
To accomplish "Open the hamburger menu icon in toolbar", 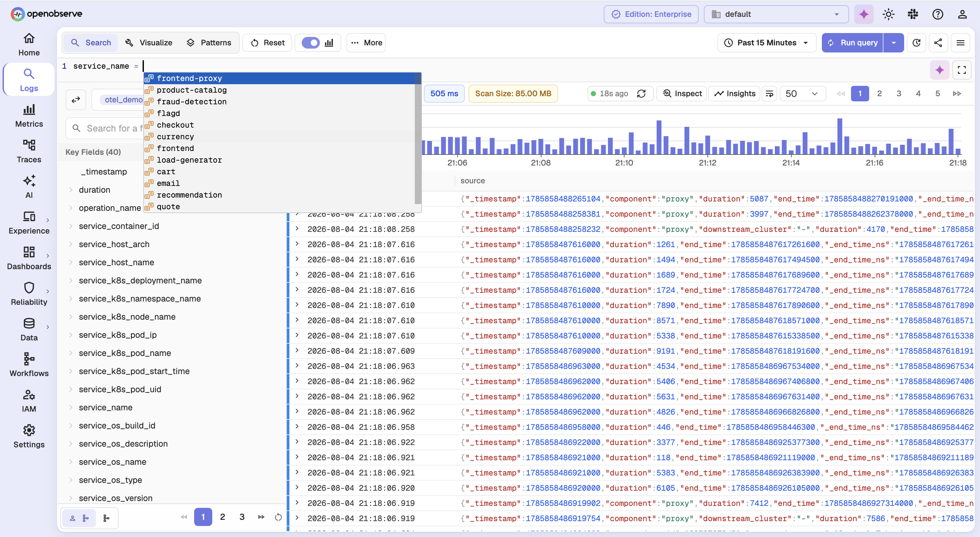I will 961,43.
